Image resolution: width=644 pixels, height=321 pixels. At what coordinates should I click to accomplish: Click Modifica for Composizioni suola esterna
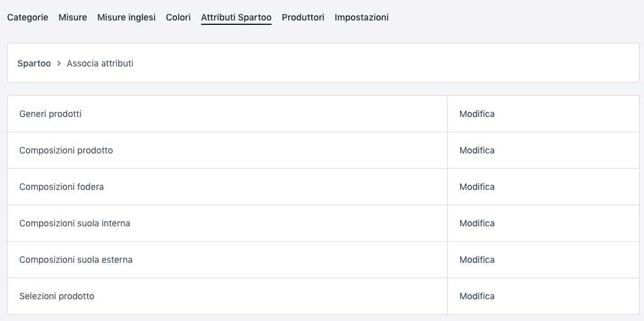477,260
